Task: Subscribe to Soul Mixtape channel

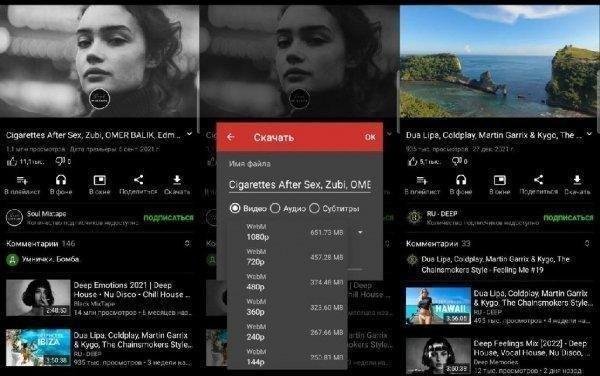Action: point(168,218)
